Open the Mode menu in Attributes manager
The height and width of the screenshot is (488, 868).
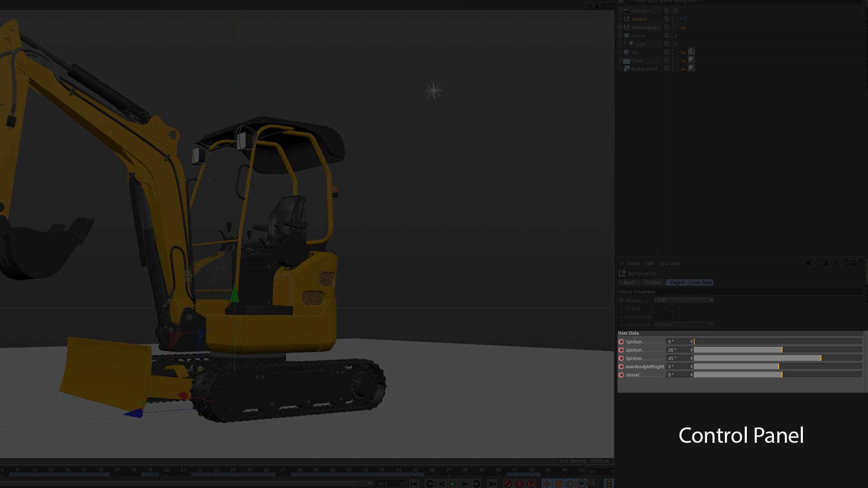(633, 263)
